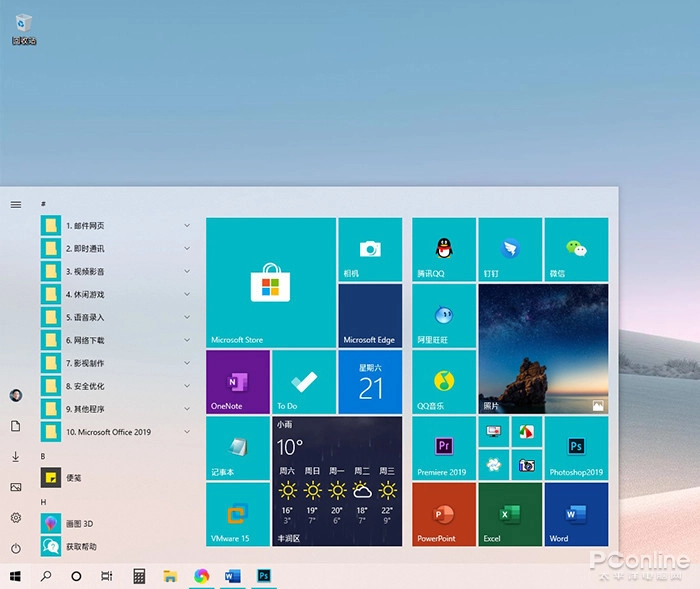This screenshot has height=589, width=700.
Task: Expand the 2. 即时通讯 folder chevron
Action: click(187, 248)
